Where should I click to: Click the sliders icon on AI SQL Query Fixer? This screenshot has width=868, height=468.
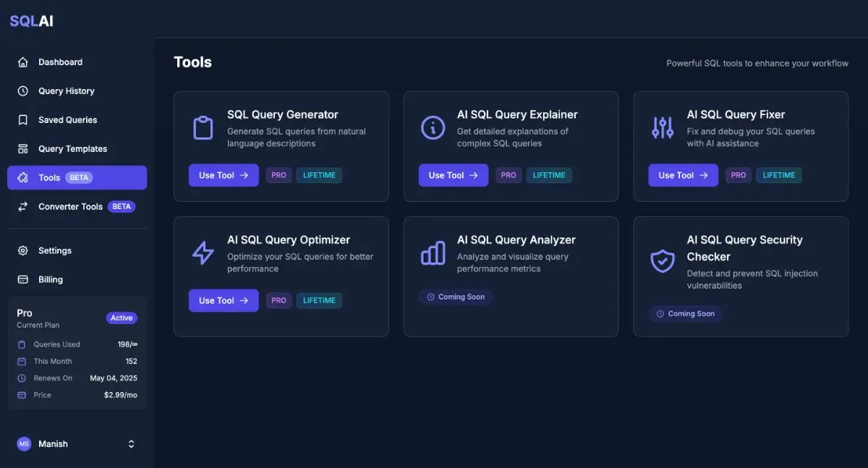point(663,128)
